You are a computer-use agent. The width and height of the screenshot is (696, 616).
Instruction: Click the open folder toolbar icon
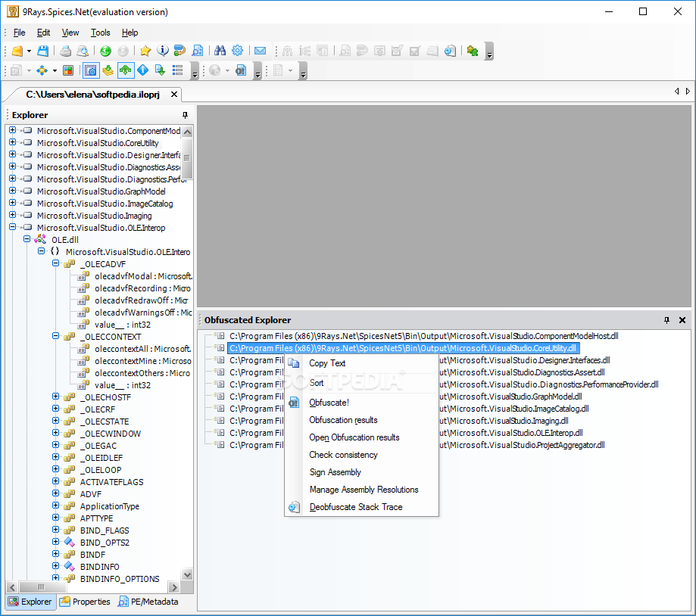click(17, 51)
